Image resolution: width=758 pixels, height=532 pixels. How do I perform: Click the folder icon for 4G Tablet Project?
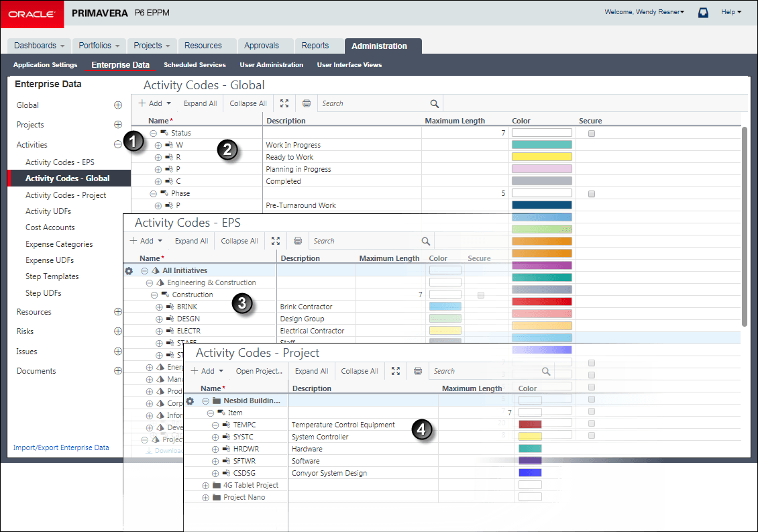217,485
